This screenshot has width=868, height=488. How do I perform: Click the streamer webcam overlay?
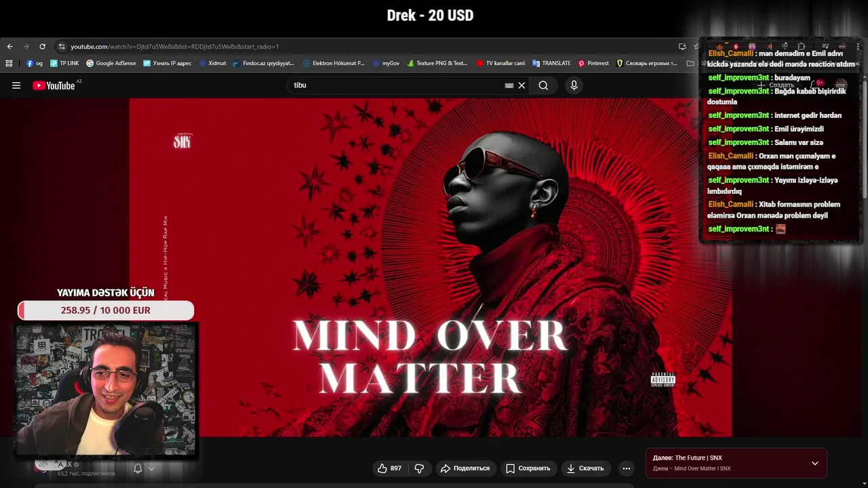[x=106, y=390]
